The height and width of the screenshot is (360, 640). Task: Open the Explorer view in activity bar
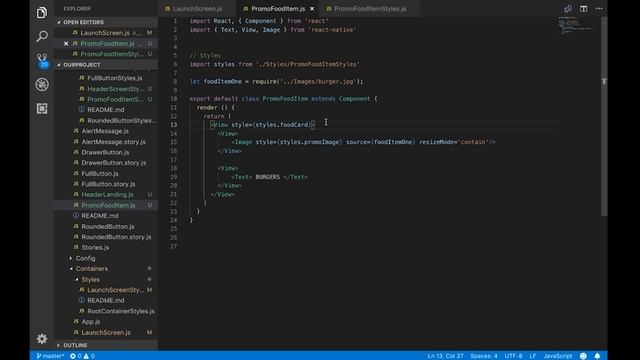(42, 13)
